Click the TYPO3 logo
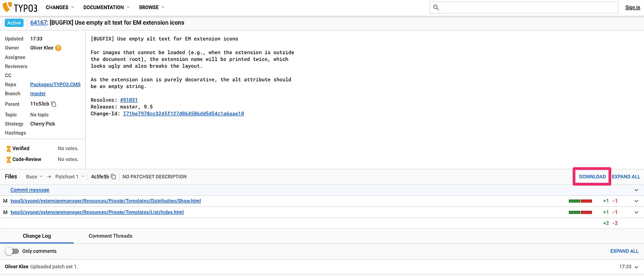The height and width of the screenshot is (280, 644). 20,8
